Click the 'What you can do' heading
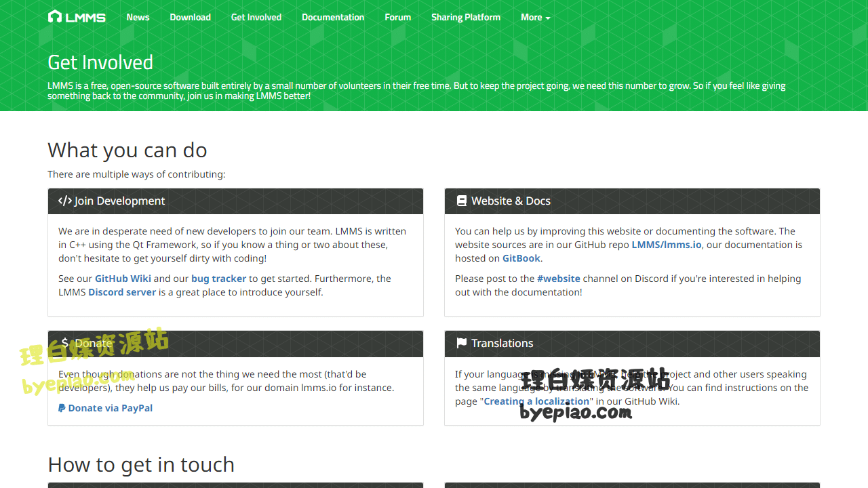The image size is (868, 488). 127,150
